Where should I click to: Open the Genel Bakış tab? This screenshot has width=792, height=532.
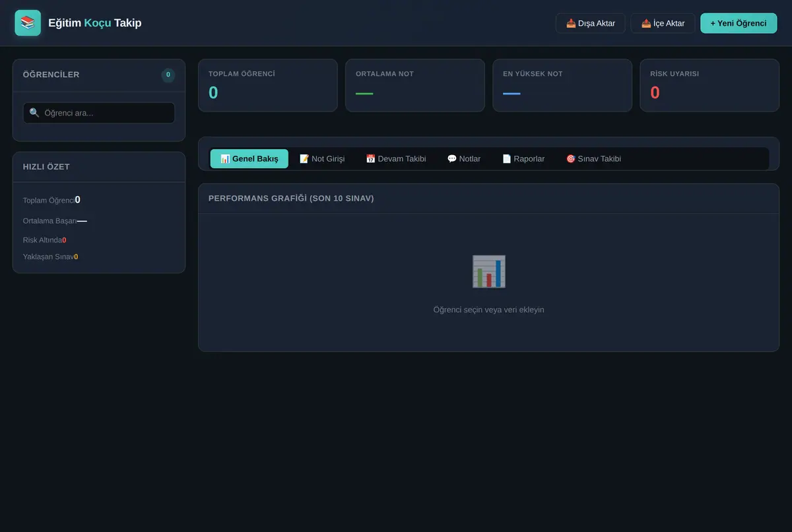pos(249,158)
